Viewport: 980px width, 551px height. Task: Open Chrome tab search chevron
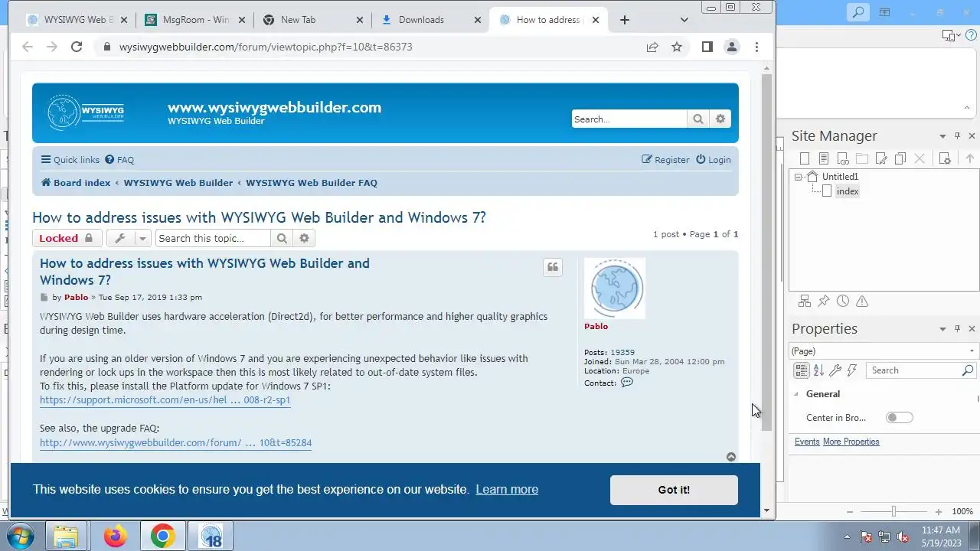click(x=684, y=20)
